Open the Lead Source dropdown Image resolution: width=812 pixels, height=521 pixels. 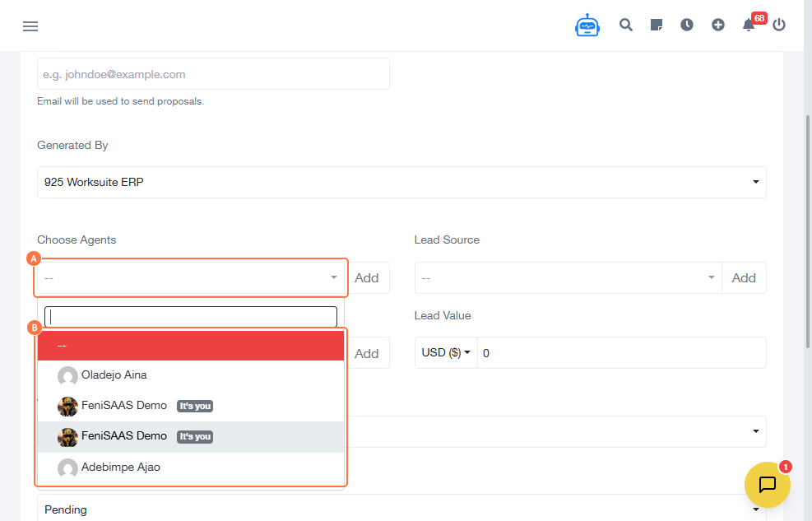coord(568,278)
